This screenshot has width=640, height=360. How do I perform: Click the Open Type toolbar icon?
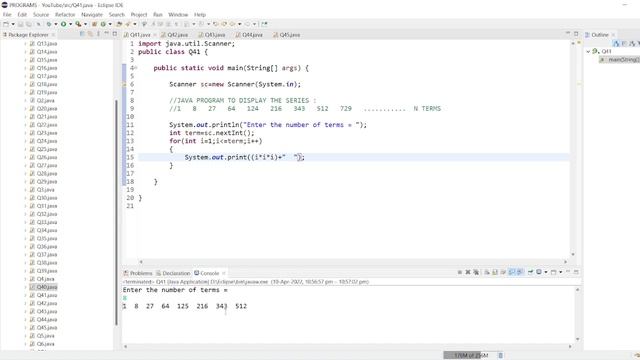pos(119,24)
